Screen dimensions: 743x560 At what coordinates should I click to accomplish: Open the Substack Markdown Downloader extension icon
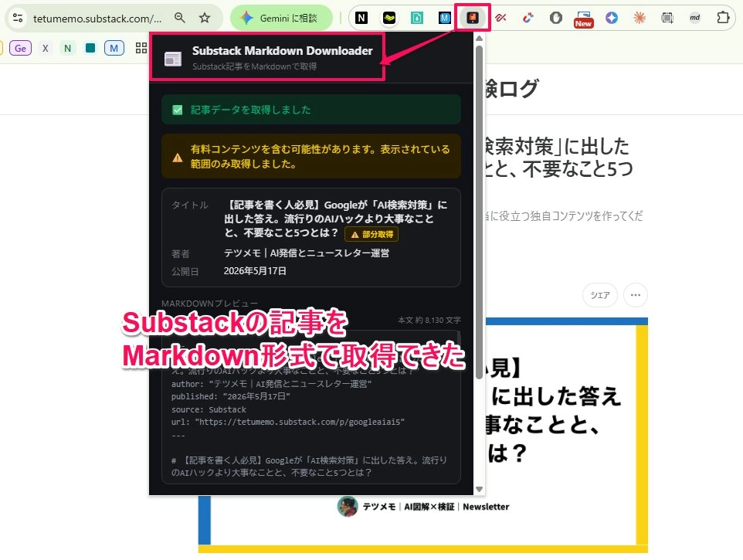[x=473, y=18]
